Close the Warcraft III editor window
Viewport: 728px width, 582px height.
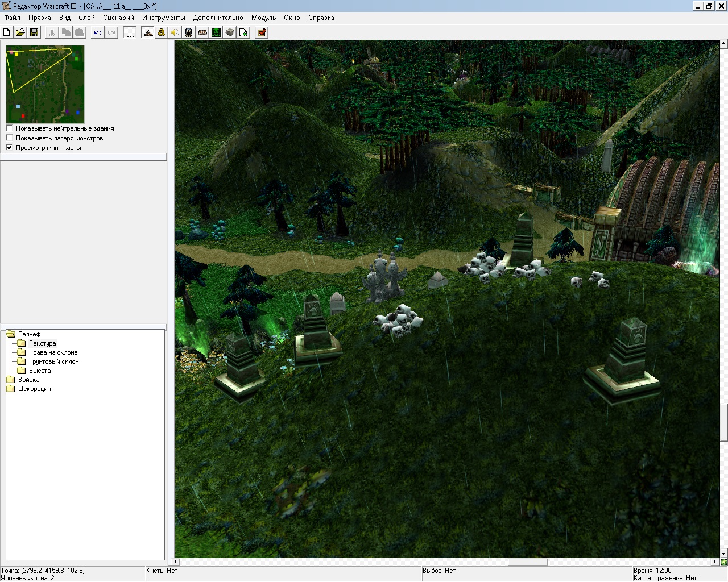pyautogui.click(x=721, y=6)
